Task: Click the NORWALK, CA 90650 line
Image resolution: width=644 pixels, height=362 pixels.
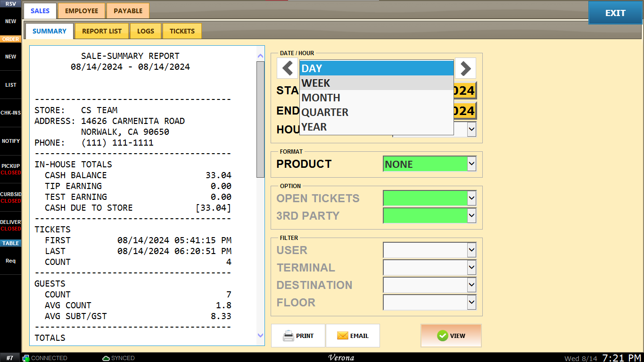Action: pos(125,132)
